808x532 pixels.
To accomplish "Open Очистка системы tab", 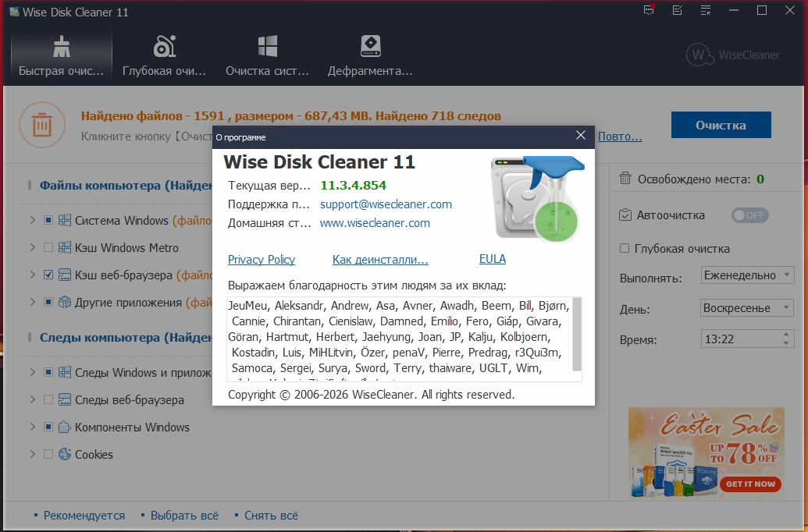I will [267, 56].
